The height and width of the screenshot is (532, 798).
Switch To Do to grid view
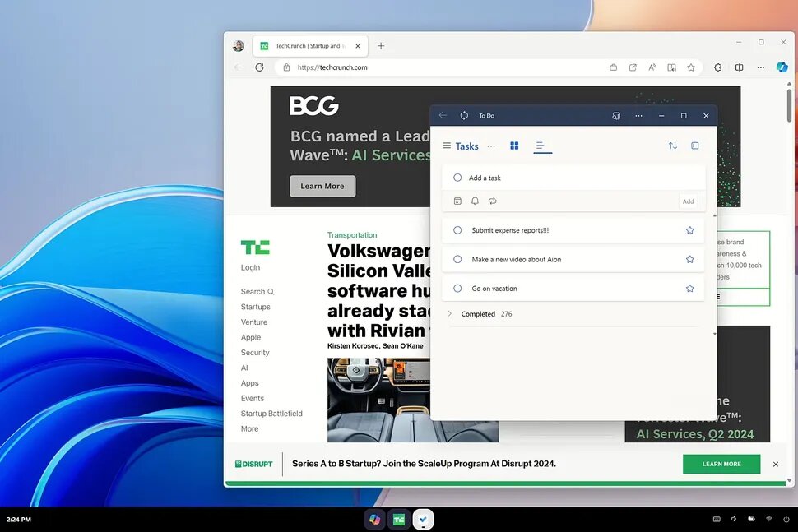pos(514,146)
